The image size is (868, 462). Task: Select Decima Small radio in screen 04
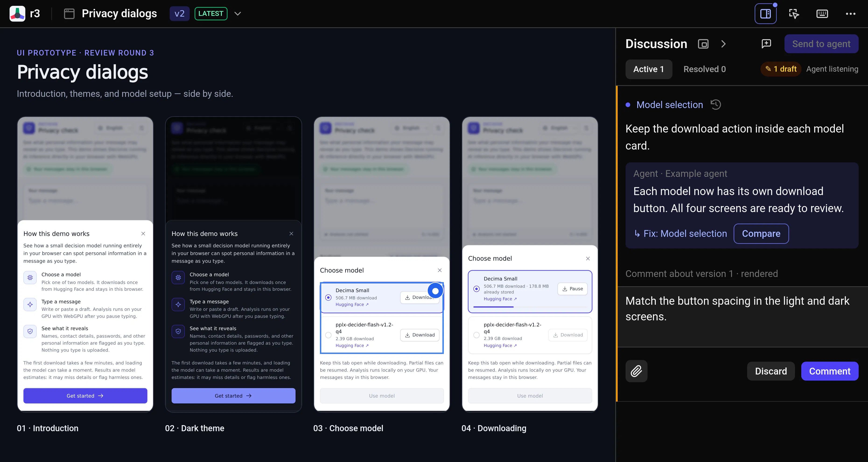(x=476, y=289)
